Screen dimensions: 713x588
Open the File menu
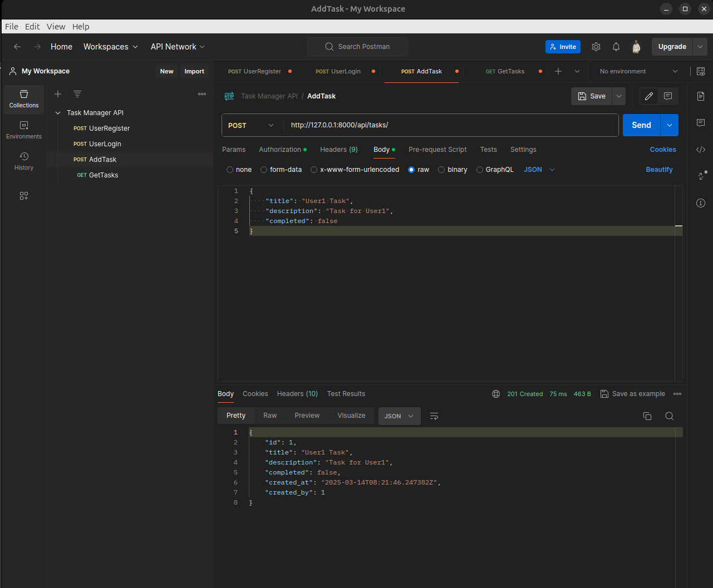click(12, 27)
